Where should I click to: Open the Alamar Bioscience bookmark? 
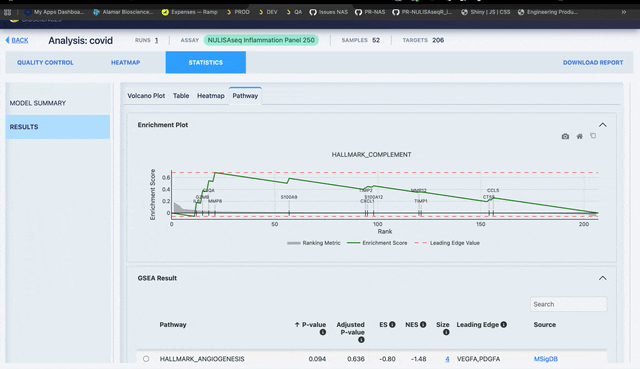pyautogui.click(x=123, y=12)
